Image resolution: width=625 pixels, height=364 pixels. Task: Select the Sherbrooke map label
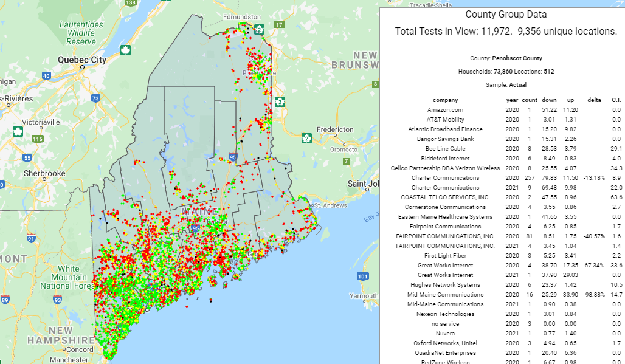tap(44, 173)
